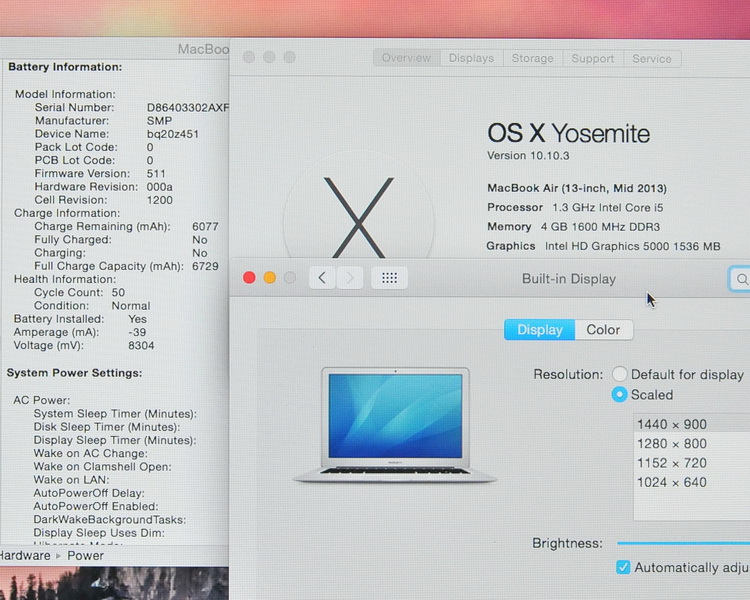Click the Device Name value bq20z451
Image resolution: width=750 pixels, height=600 pixels.
(x=173, y=134)
